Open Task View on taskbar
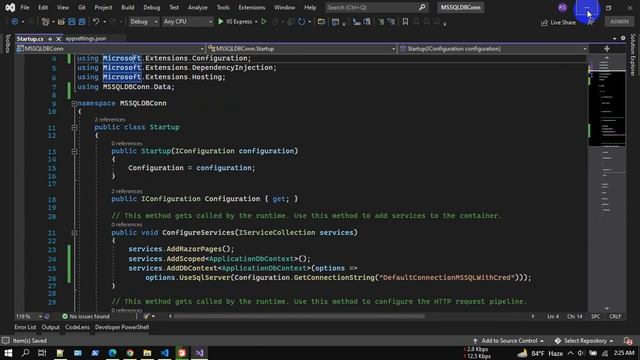 click(42, 353)
